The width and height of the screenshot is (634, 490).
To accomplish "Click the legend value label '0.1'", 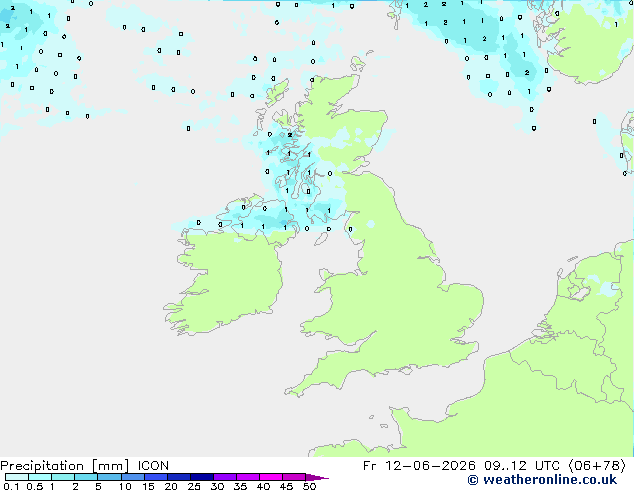I will 11,486.
